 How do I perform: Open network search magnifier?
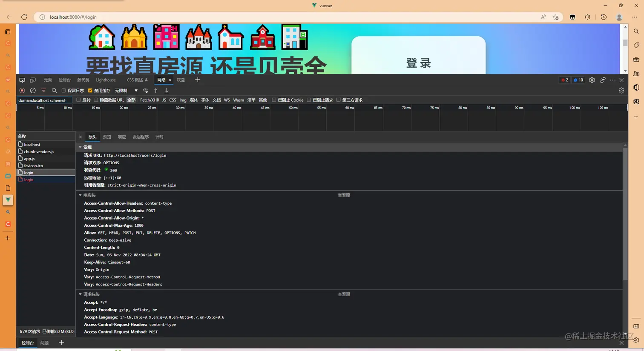54,91
